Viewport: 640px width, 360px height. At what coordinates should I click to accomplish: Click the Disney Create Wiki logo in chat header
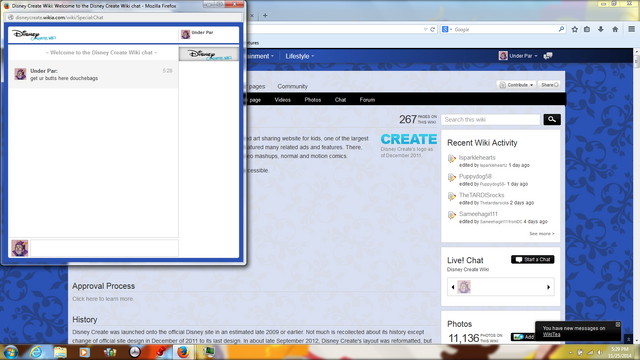[x=33, y=35]
